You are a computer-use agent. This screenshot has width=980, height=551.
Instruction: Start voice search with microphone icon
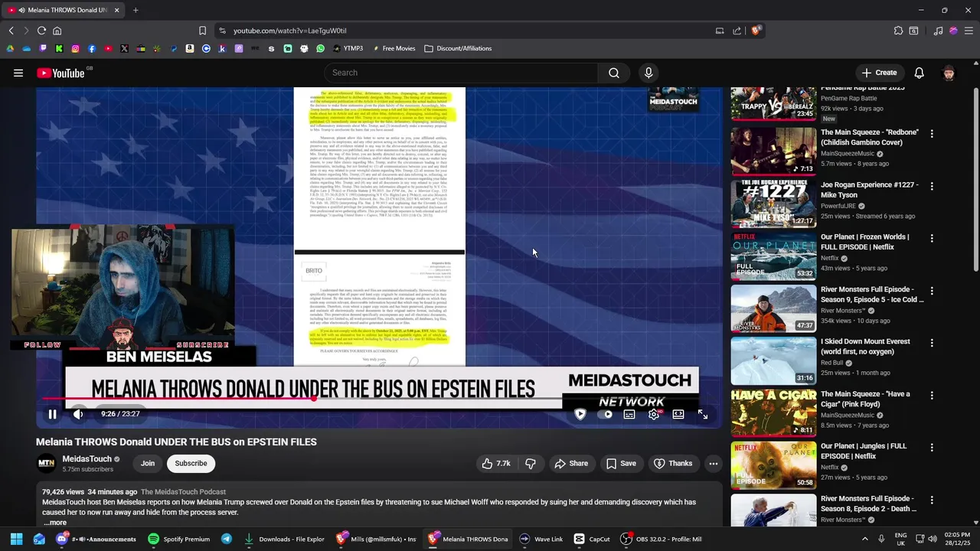tap(648, 73)
